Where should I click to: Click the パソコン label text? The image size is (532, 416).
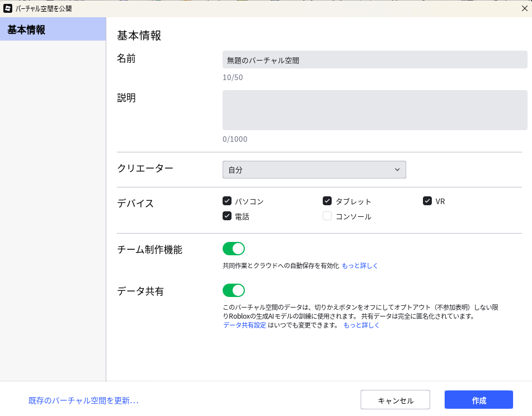click(x=249, y=201)
